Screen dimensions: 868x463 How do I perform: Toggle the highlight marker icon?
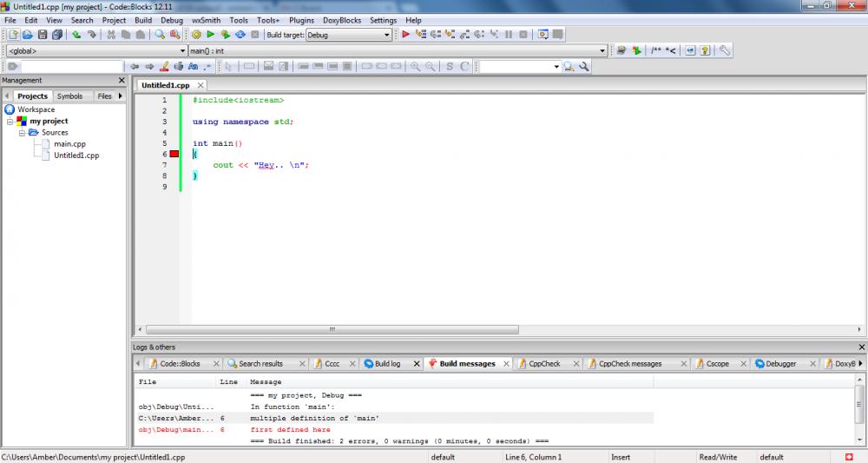164,67
